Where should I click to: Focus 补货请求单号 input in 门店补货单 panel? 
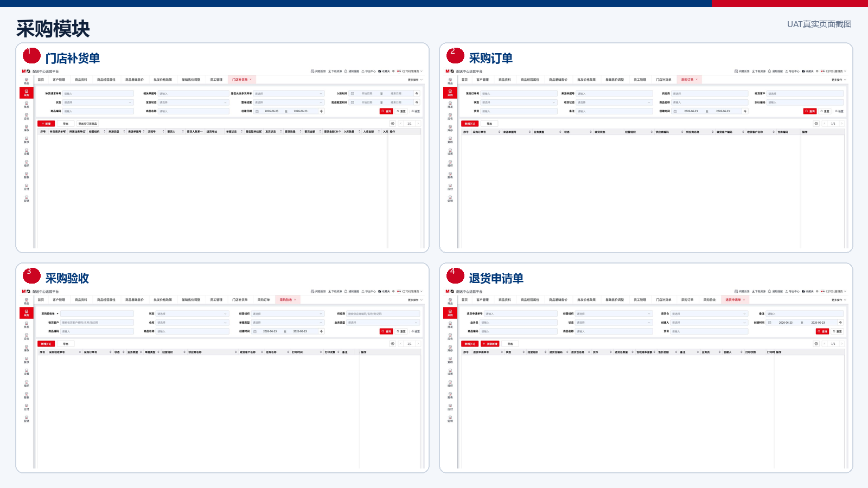point(98,94)
